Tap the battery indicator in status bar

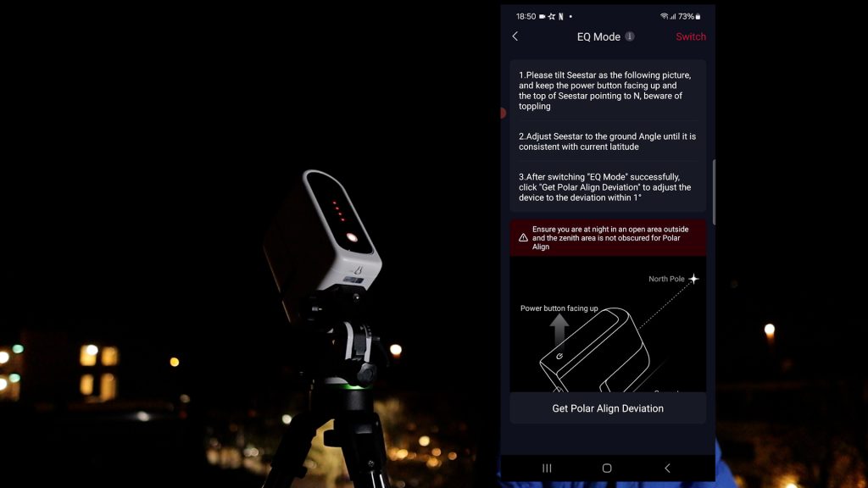(x=697, y=16)
